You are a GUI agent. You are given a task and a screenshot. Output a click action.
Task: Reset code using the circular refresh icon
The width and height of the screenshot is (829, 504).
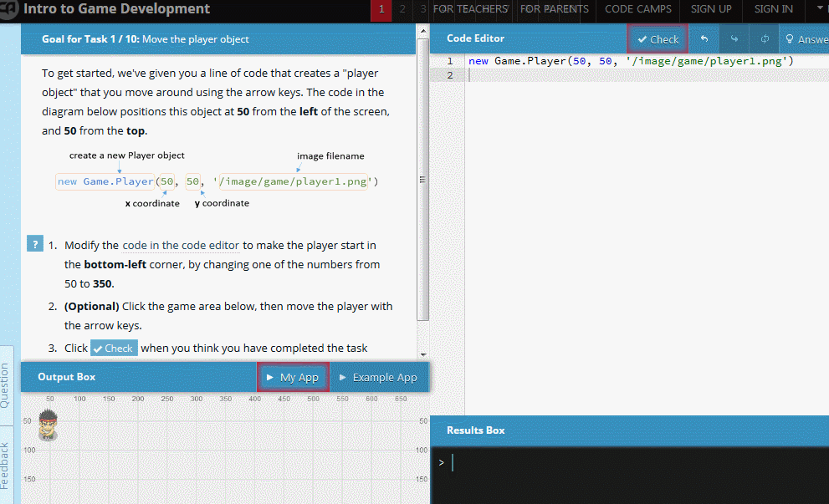click(x=763, y=38)
